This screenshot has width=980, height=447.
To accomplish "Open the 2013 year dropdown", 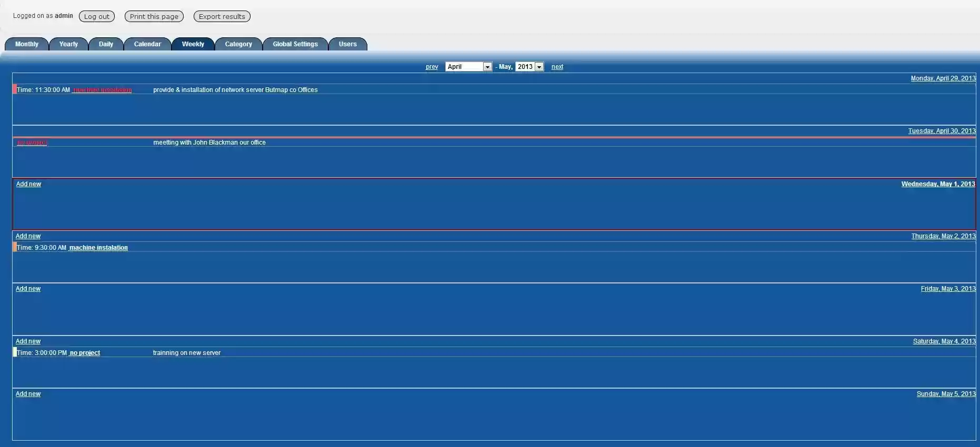I will (x=529, y=67).
